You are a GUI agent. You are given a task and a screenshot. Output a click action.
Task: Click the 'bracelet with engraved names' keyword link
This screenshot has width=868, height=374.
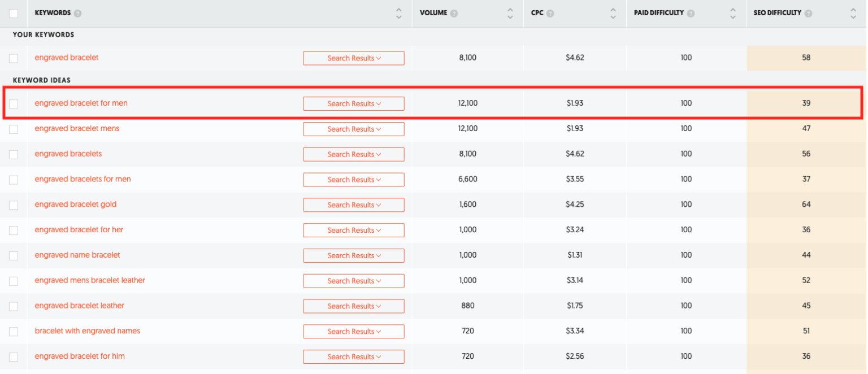click(87, 330)
